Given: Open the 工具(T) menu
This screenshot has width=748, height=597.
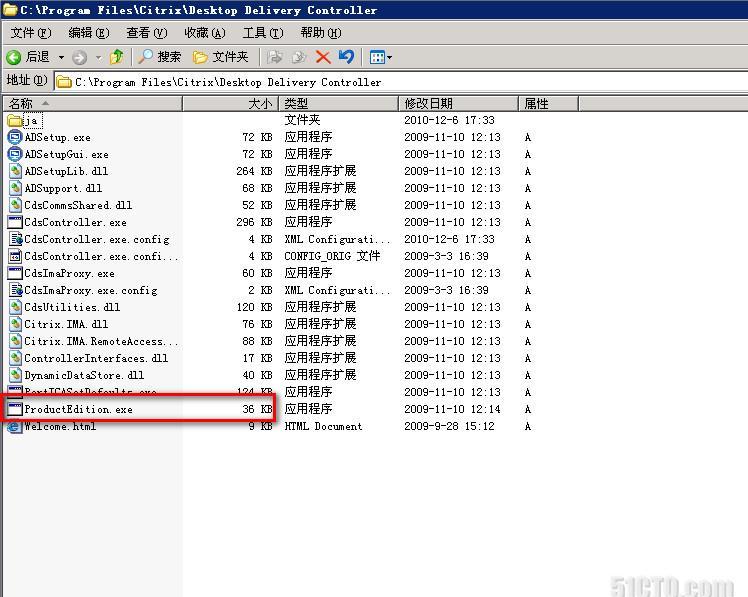Looking at the screenshot, I should click(x=263, y=33).
